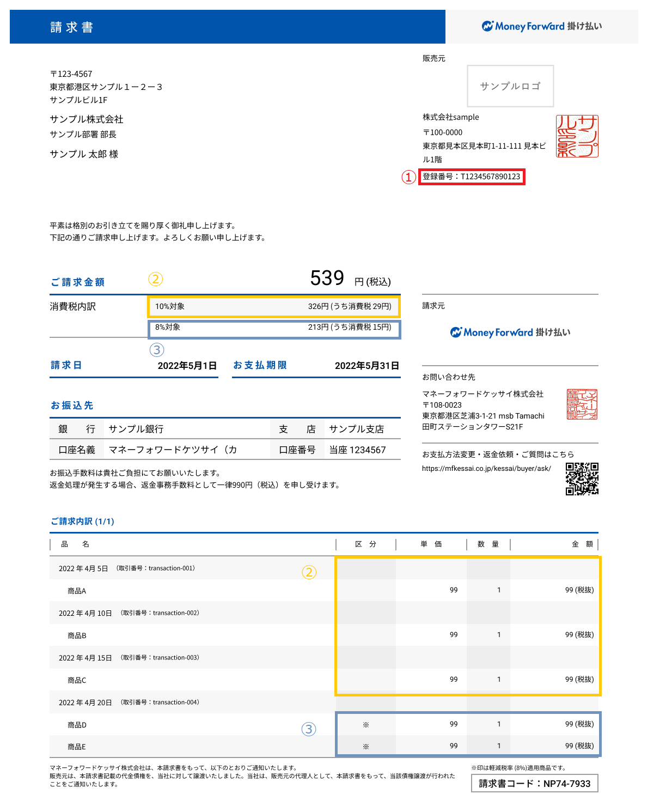Click the ご請求内訳 (1/1) heading
672x812 pixels.
pos(82,522)
